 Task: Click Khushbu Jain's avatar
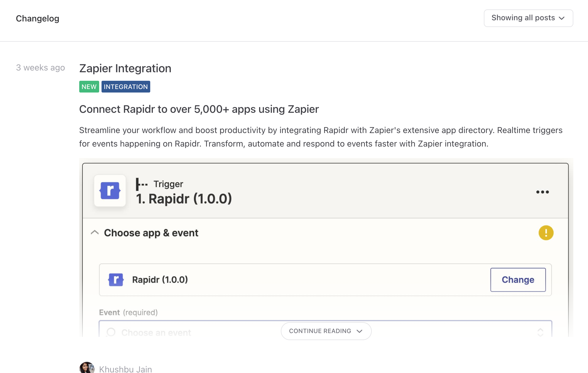pyautogui.click(x=87, y=368)
